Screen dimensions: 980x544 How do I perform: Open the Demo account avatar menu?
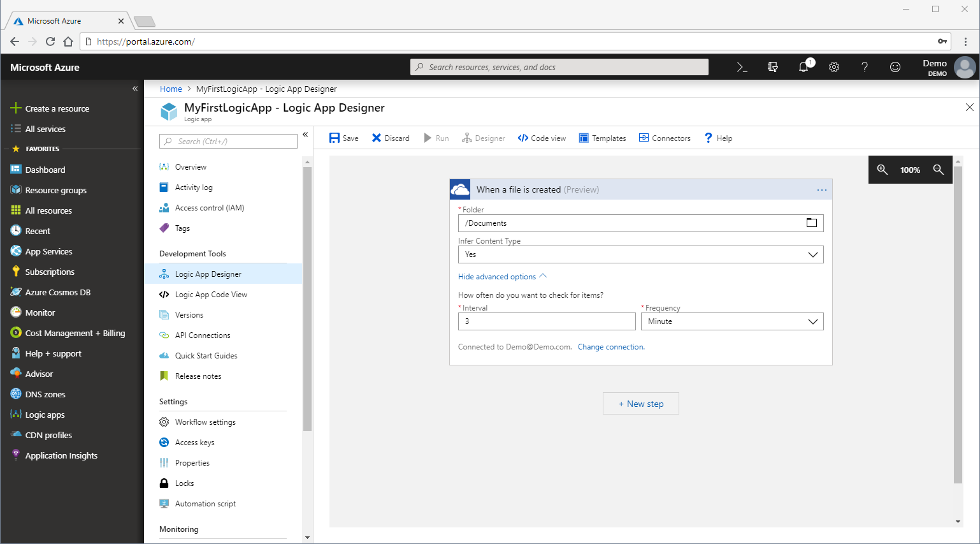pyautogui.click(x=965, y=67)
